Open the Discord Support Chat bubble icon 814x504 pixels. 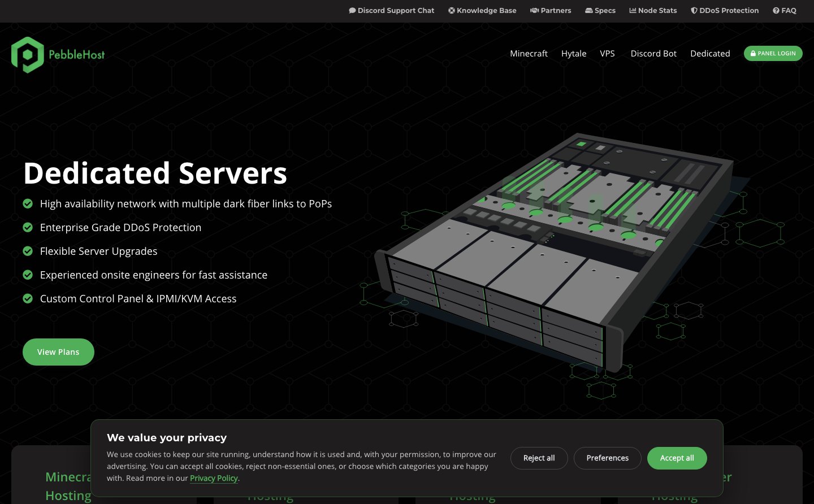pyautogui.click(x=352, y=11)
